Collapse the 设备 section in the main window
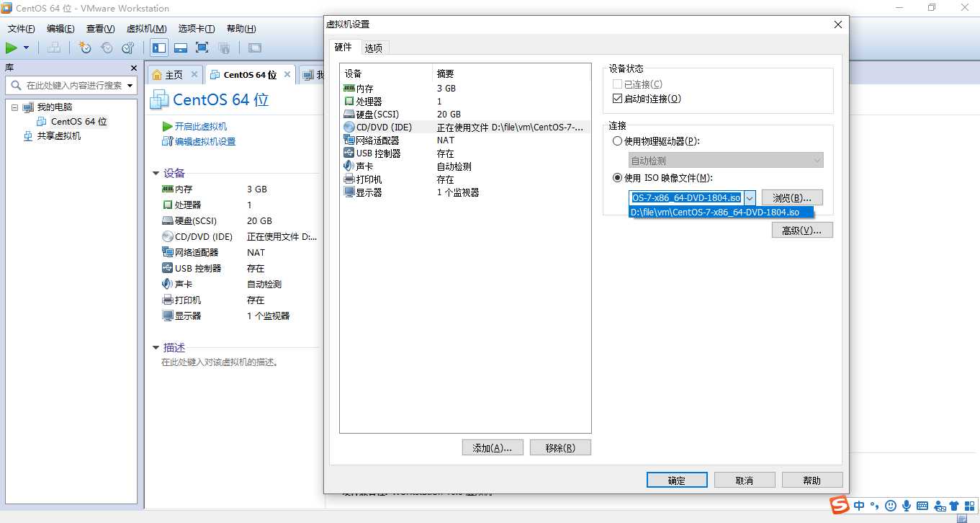Image resolution: width=980 pixels, height=523 pixels. coord(156,174)
